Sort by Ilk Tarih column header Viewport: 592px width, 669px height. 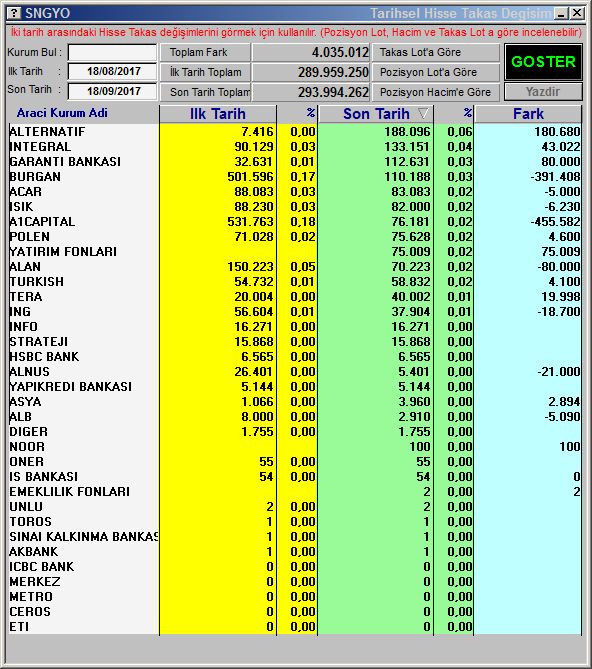[218, 114]
